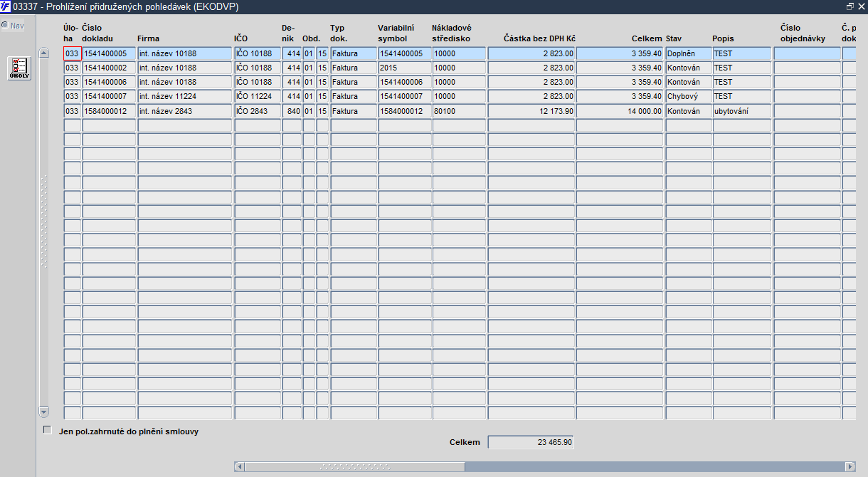Click the horizontal scroll left arrow

pos(240,466)
